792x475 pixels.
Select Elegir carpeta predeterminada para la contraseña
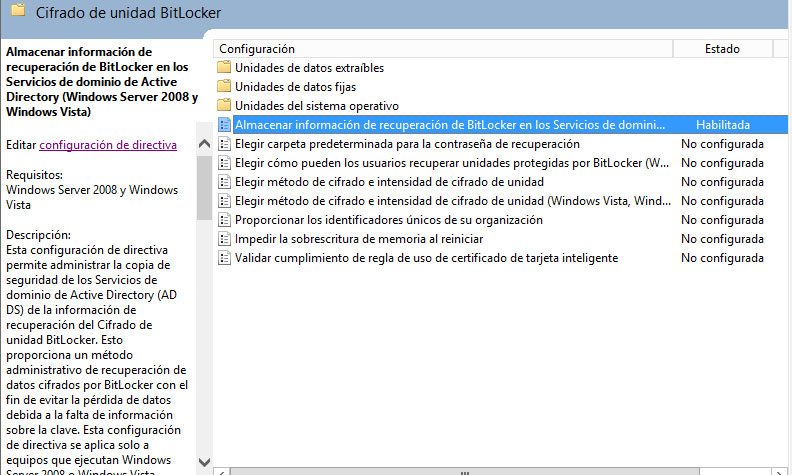pyautogui.click(x=407, y=144)
